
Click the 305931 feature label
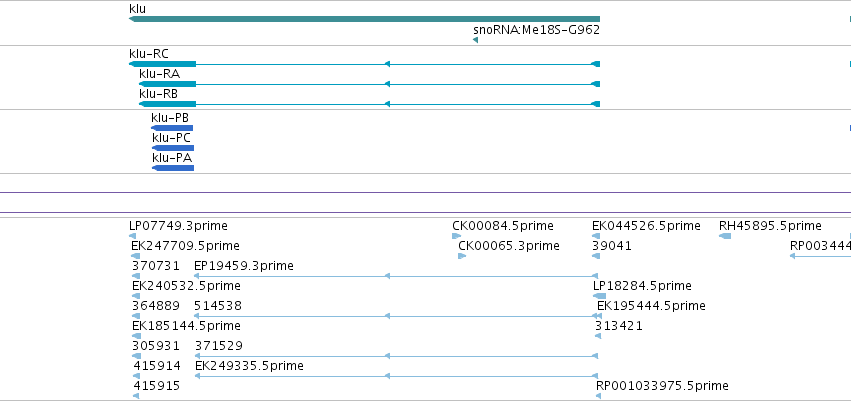click(x=156, y=346)
